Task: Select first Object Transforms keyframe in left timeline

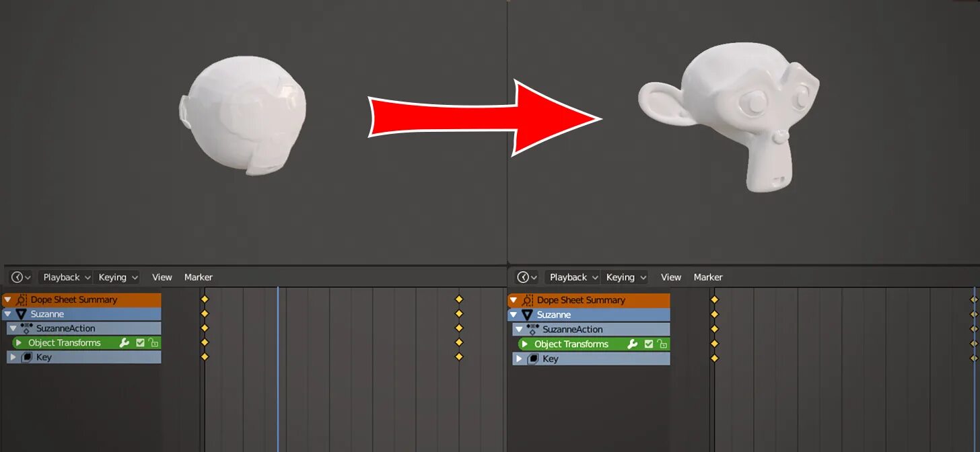Action: click(x=205, y=342)
